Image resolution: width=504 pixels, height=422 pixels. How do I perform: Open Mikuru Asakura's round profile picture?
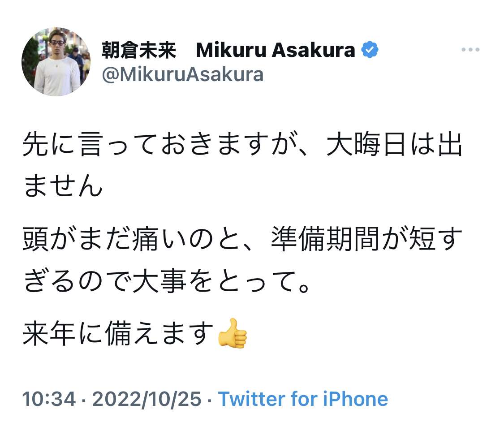pyautogui.click(x=56, y=62)
